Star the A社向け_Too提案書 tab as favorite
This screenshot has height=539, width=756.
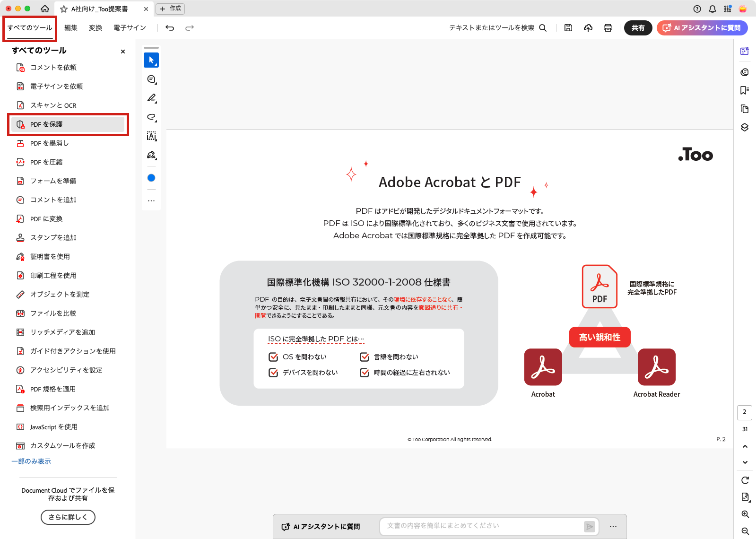coord(64,9)
